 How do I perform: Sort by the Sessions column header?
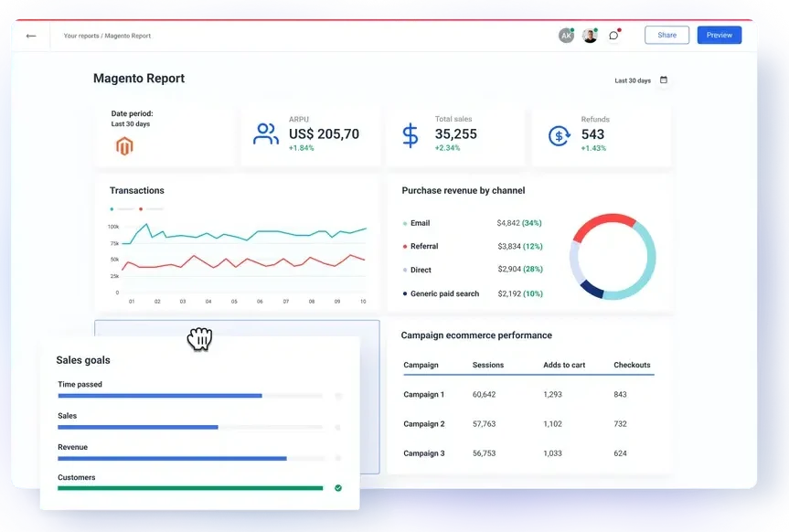[488, 365]
